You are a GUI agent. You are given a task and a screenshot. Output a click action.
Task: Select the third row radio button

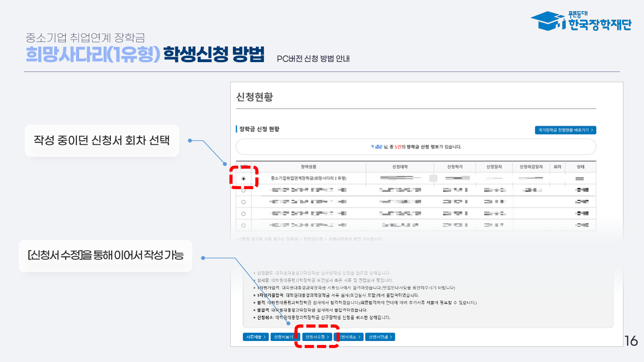(243, 202)
